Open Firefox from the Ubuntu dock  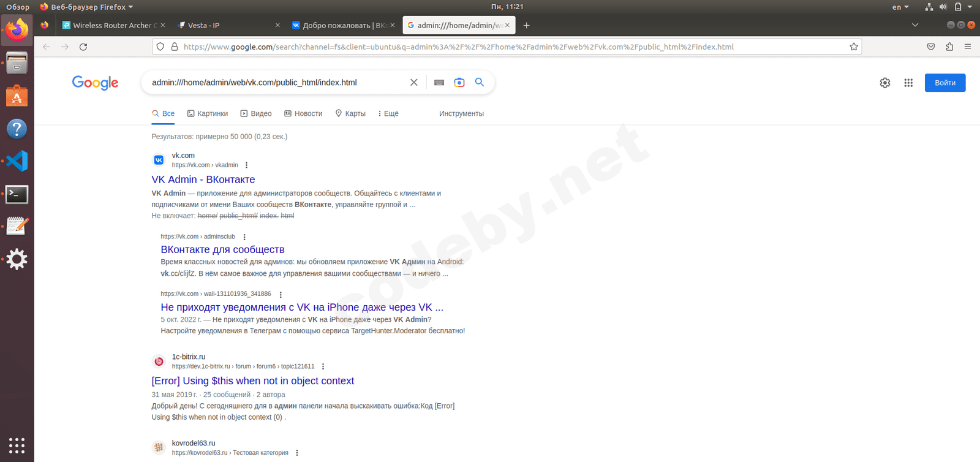(17, 29)
